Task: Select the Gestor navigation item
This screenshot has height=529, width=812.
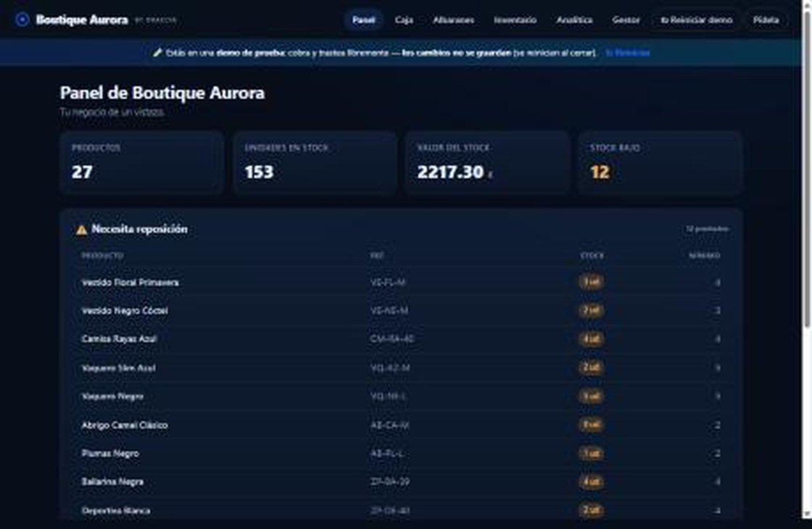Action: (626, 20)
